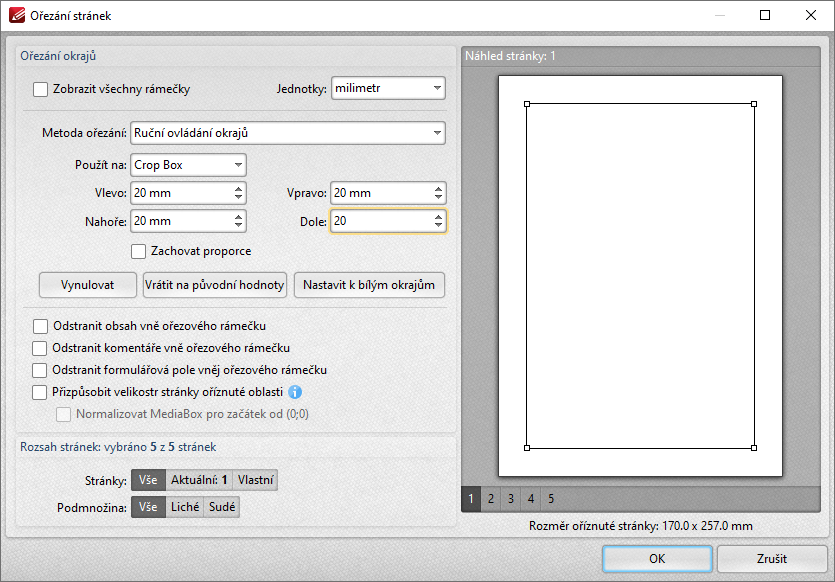Select Vlastní page range option
This screenshot has width=835, height=582.
(255, 480)
